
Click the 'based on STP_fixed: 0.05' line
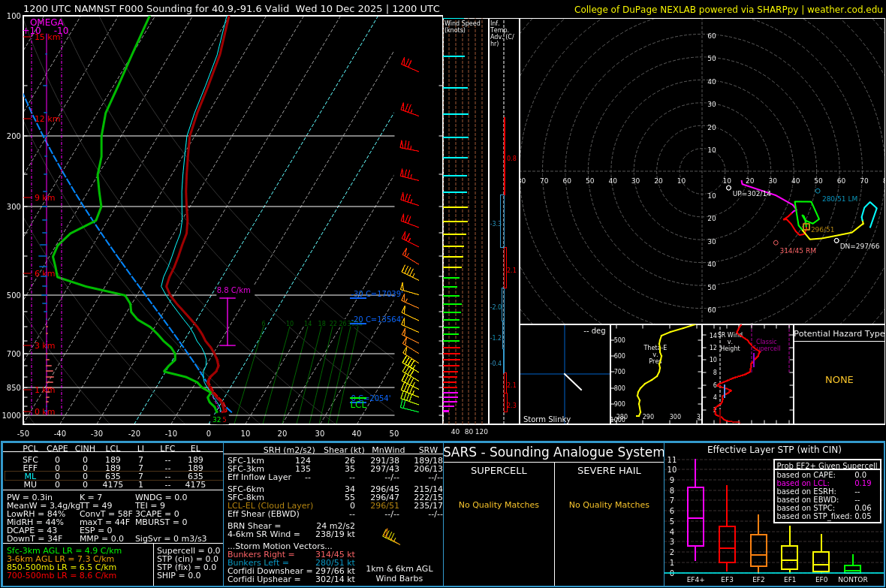point(824,516)
